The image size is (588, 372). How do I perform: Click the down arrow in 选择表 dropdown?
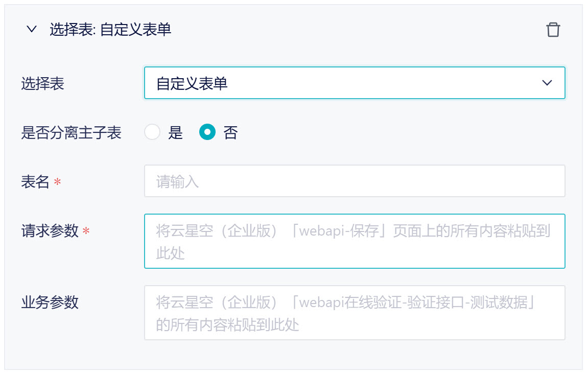[x=547, y=83]
